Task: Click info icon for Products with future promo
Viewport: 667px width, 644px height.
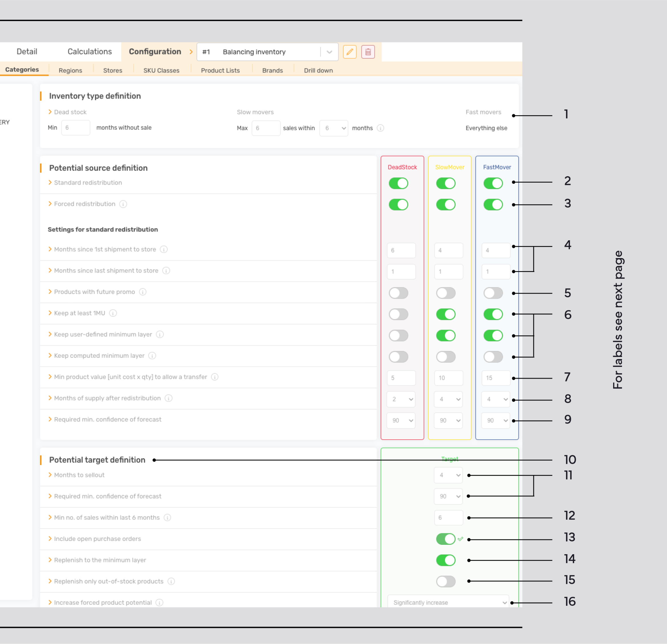Action: [143, 292]
